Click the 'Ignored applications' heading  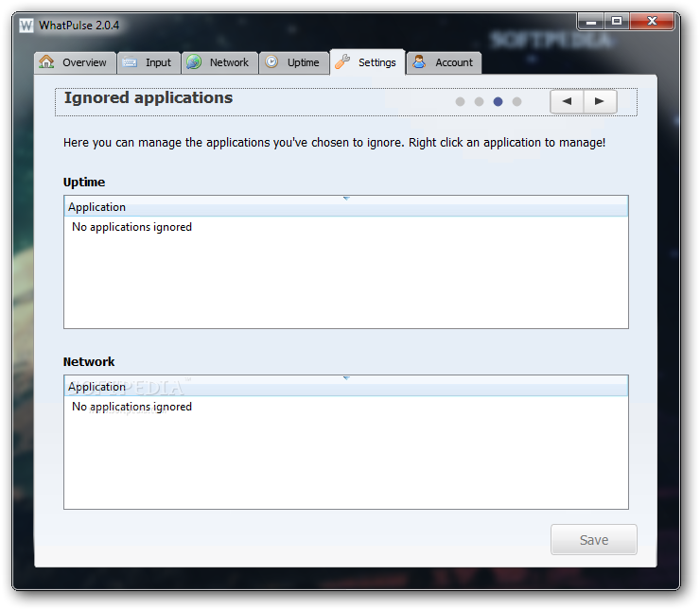click(149, 97)
